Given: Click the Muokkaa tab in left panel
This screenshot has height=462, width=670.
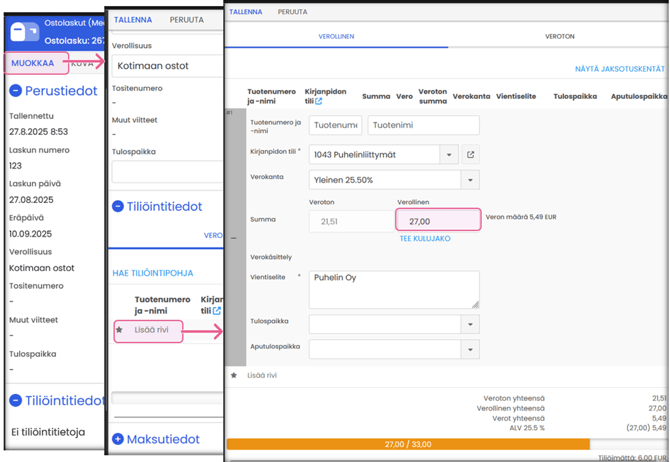Looking at the screenshot, I should [33, 63].
